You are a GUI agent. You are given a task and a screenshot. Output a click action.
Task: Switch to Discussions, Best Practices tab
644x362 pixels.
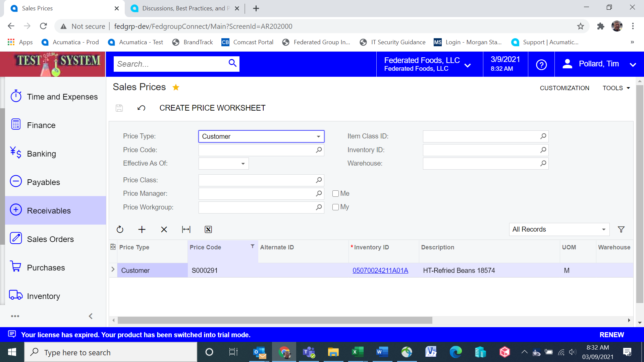click(x=185, y=8)
